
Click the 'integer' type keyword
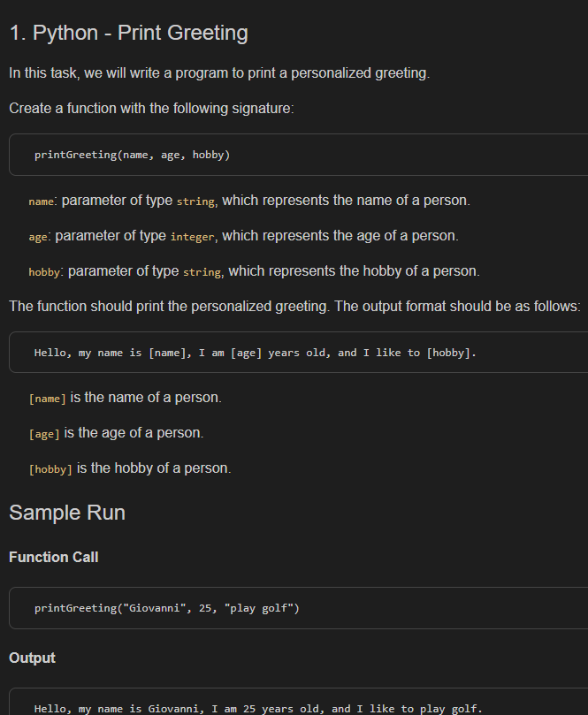pyautogui.click(x=192, y=237)
